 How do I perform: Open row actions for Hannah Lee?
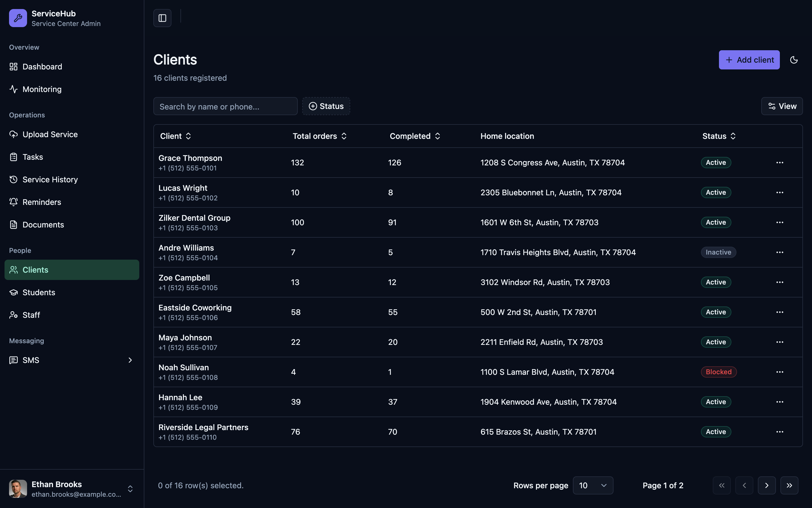tap(780, 402)
